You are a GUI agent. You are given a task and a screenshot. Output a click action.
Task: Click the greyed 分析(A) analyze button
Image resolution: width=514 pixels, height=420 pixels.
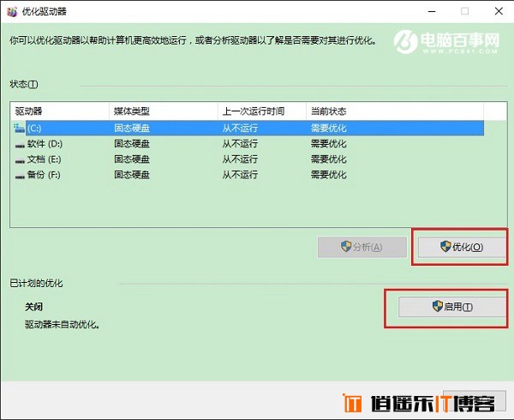(362, 247)
